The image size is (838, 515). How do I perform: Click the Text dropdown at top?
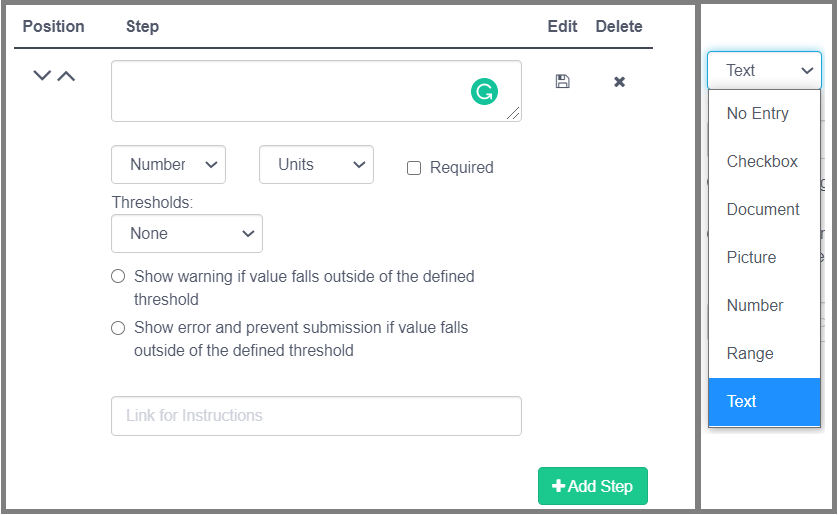tap(764, 70)
